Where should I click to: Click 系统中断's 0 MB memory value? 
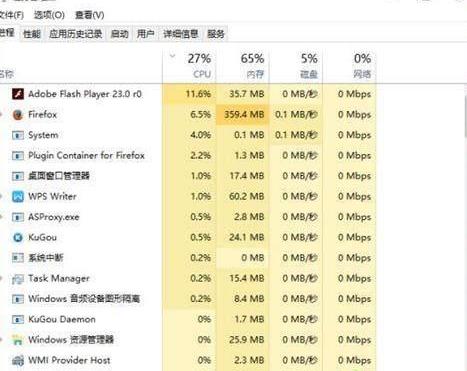(x=253, y=258)
